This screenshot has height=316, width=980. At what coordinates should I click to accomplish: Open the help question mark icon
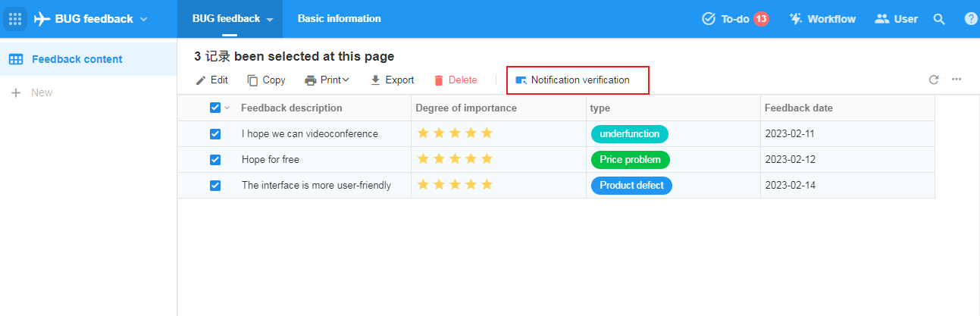pyautogui.click(x=971, y=19)
